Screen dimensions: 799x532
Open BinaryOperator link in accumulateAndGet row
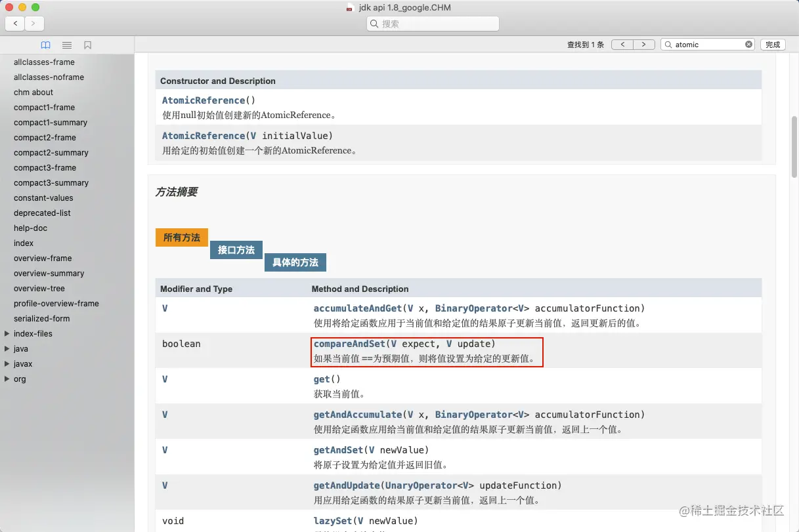point(473,308)
